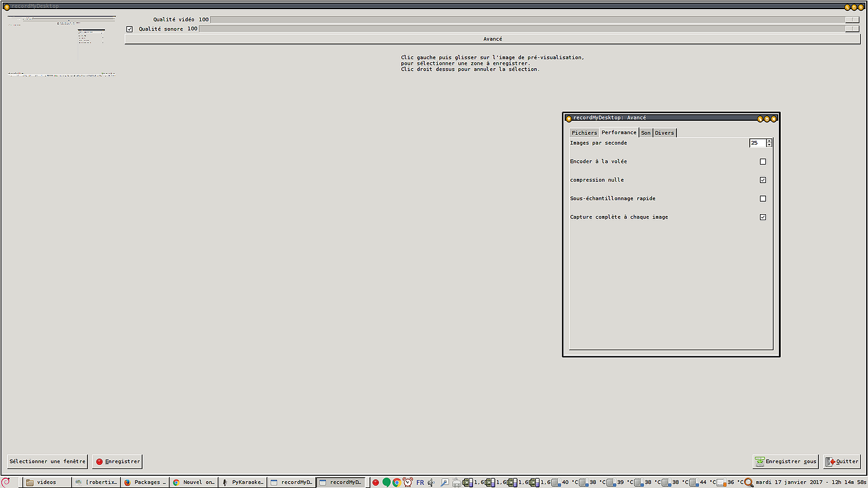Open the Divers tab

[x=665, y=133]
